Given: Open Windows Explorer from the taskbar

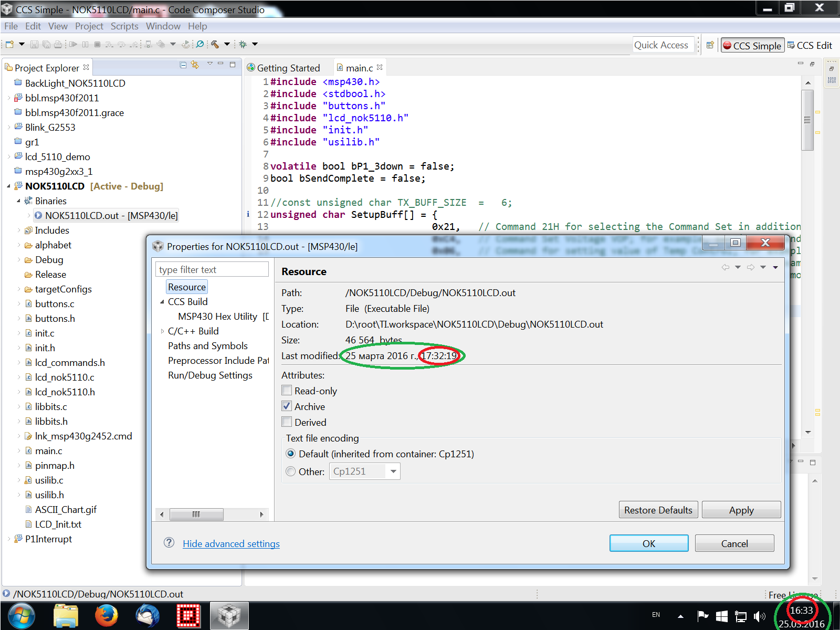Looking at the screenshot, I should pos(66,615).
